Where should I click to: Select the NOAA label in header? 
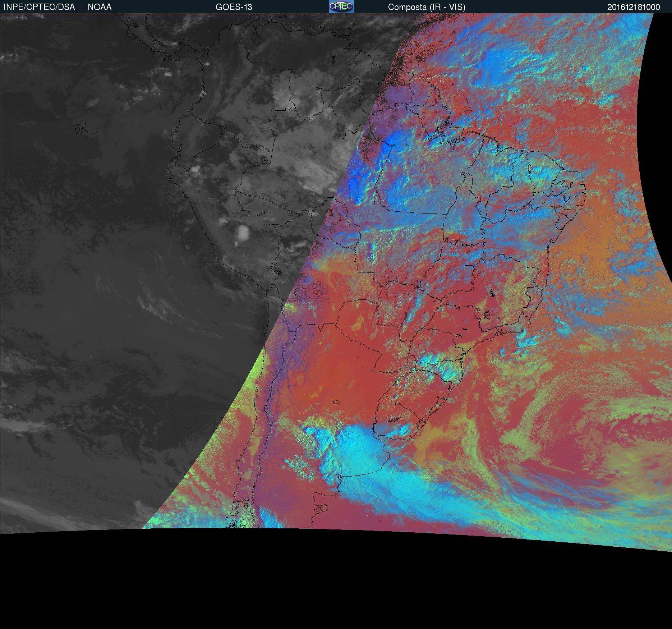coord(100,7)
